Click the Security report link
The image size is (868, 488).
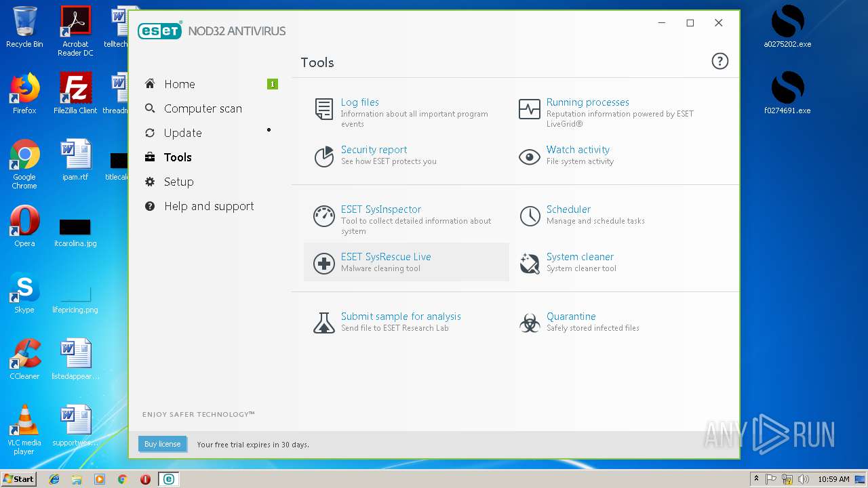click(374, 150)
